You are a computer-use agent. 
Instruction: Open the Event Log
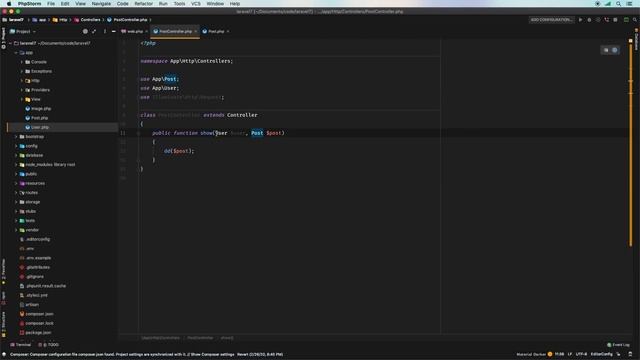(x=618, y=345)
